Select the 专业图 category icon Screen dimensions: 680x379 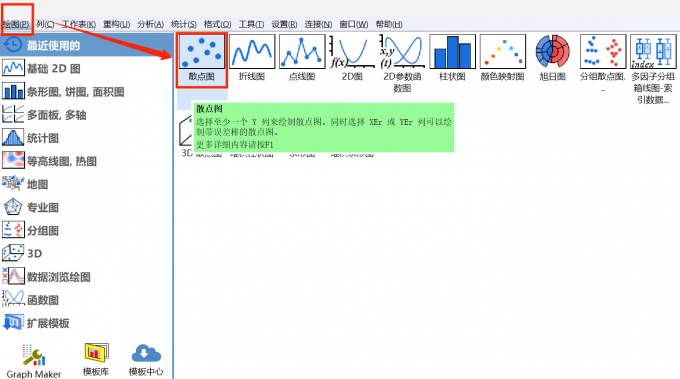[x=13, y=207]
